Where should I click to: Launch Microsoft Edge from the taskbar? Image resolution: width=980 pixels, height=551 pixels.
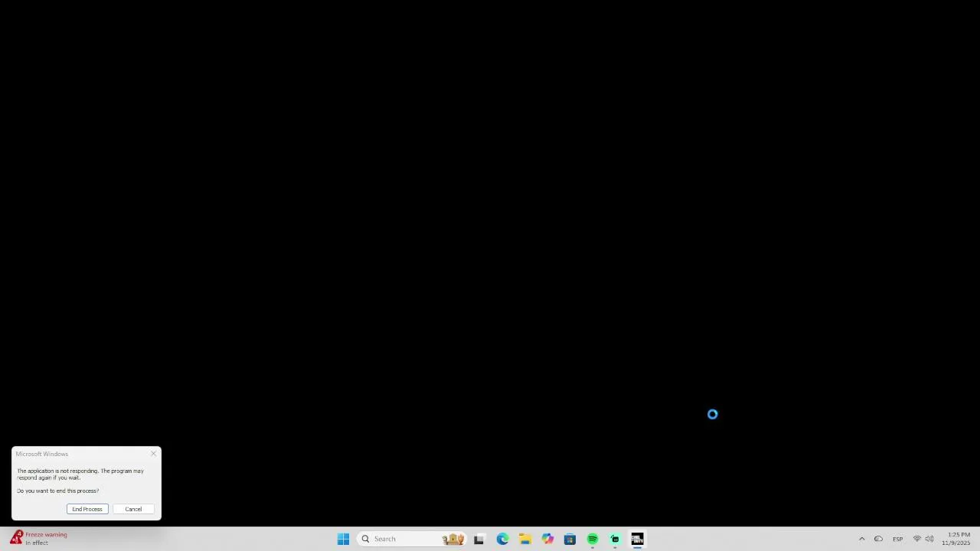pos(502,539)
